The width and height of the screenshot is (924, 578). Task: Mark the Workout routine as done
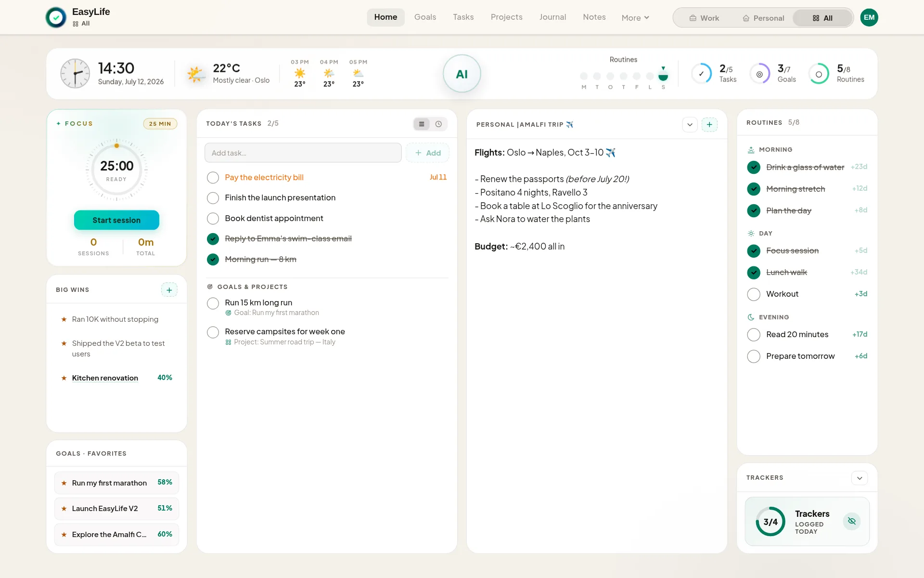pos(753,294)
